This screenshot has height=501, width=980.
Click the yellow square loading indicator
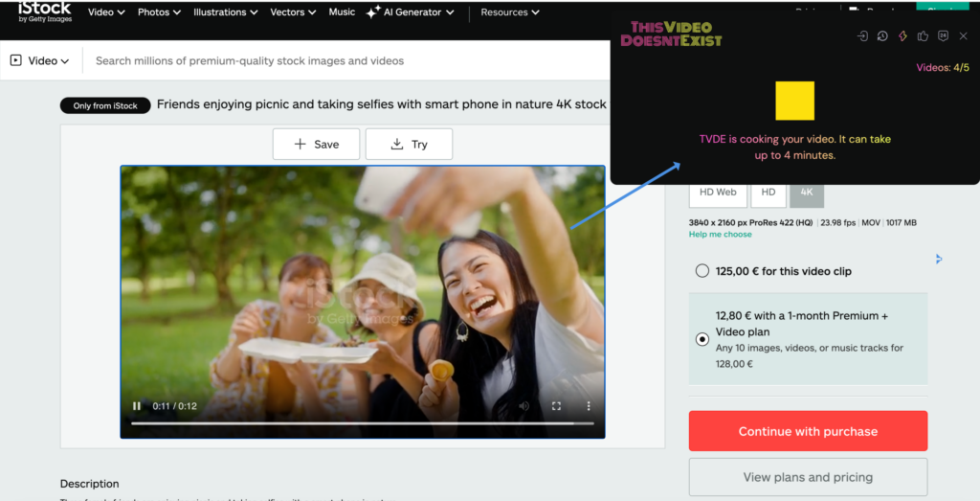(x=795, y=101)
